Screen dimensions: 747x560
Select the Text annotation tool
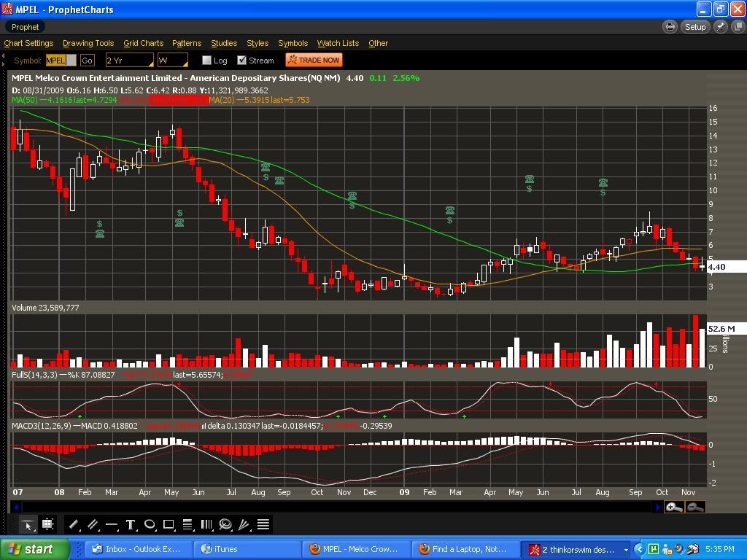click(x=131, y=525)
